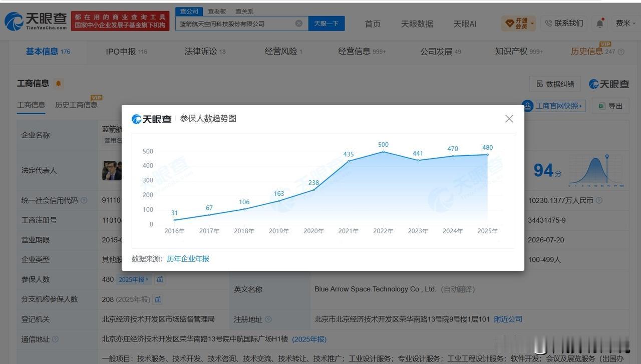641x364 pixels.
Task: Open the 经营风险 1 tab
Action: coord(283,52)
